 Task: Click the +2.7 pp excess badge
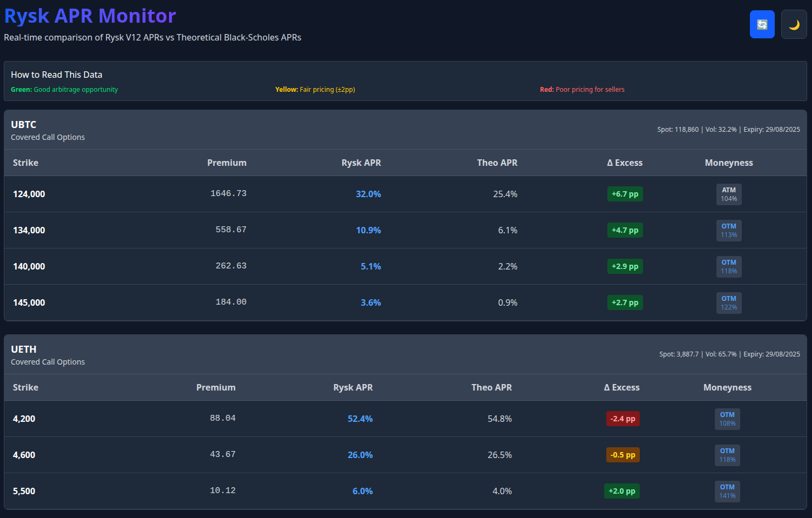tap(625, 302)
